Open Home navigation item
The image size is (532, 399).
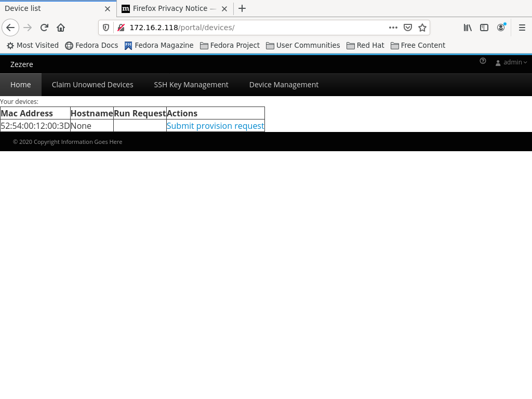click(x=21, y=85)
